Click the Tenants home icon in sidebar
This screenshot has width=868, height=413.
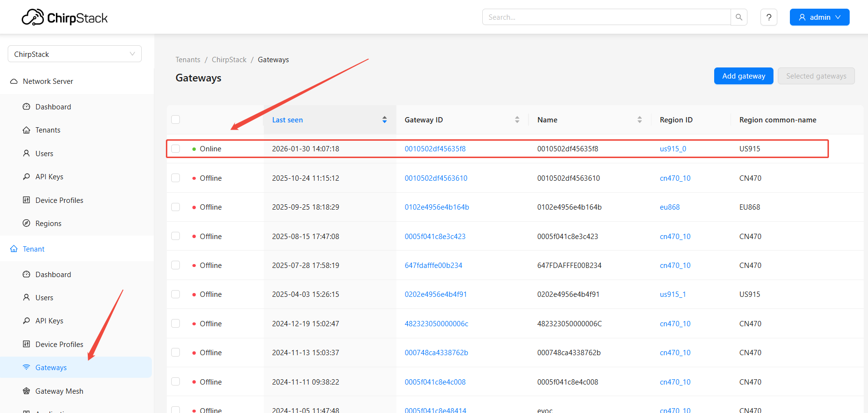pyautogui.click(x=27, y=130)
